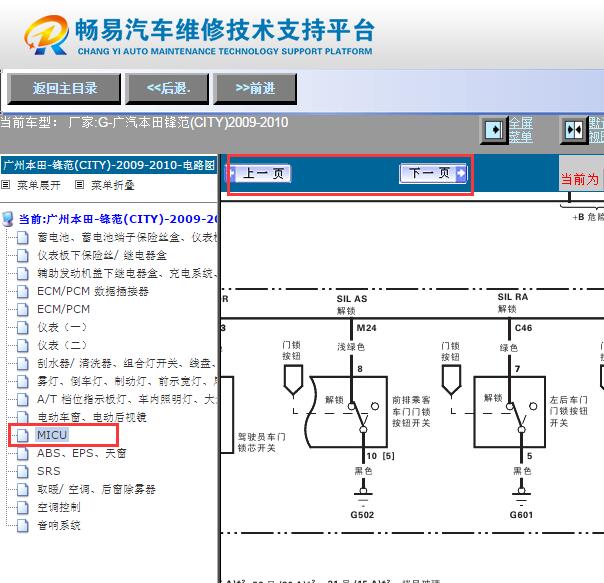Open previous page with 上一页
Screen dimensions: 604x583
260,173
